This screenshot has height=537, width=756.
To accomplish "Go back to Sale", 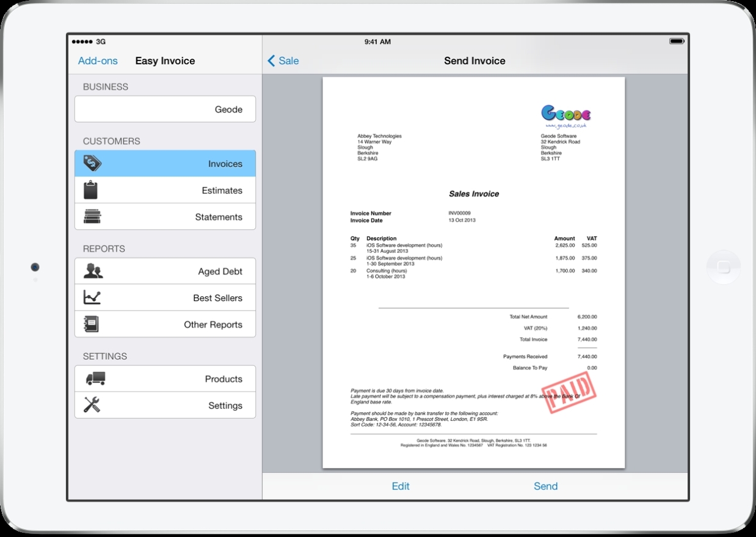I will point(289,60).
